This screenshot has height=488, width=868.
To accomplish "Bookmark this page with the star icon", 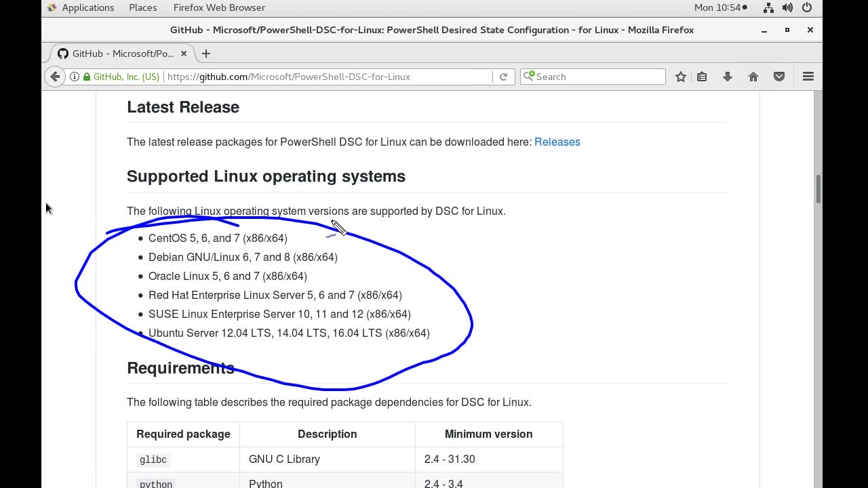I will (681, 77).
